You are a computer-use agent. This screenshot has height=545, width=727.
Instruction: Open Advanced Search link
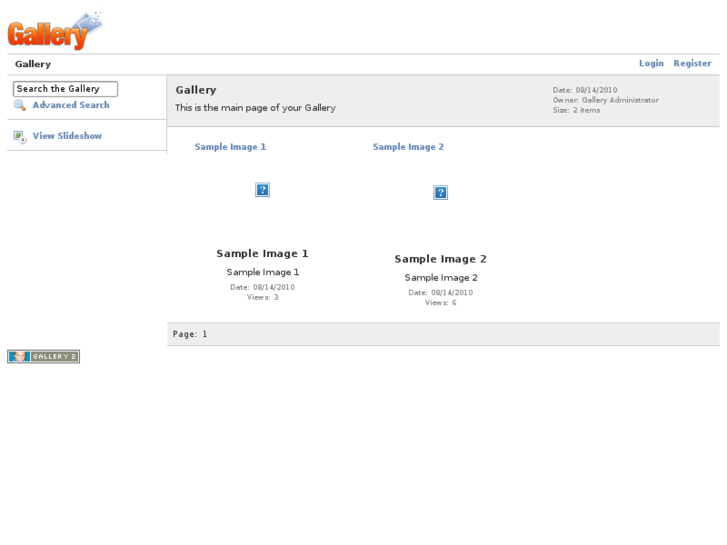point(71,105)
